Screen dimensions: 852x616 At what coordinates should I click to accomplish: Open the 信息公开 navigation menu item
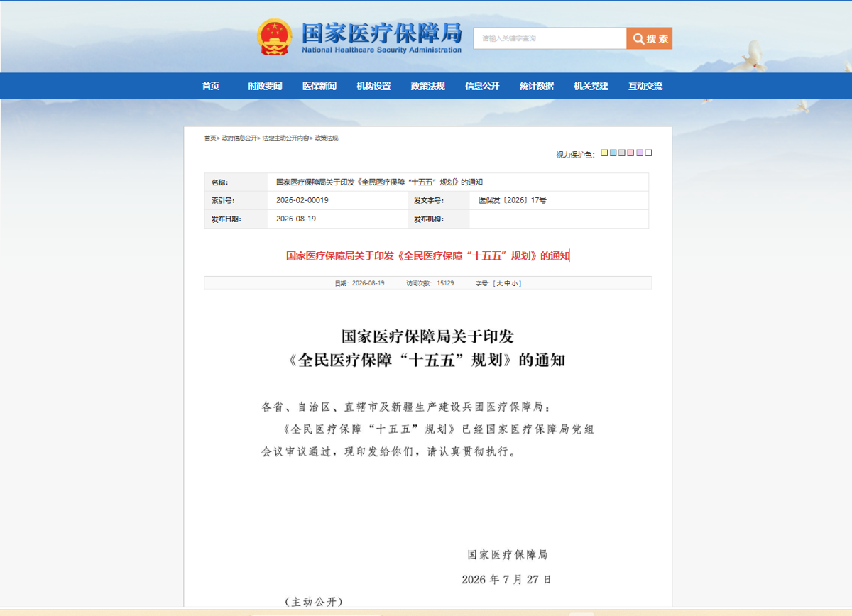pos(482,86)
